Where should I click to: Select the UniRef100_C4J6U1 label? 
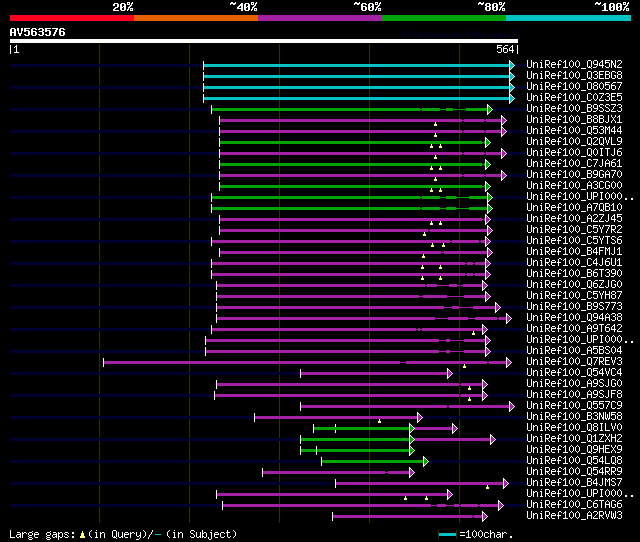(574, 263)
